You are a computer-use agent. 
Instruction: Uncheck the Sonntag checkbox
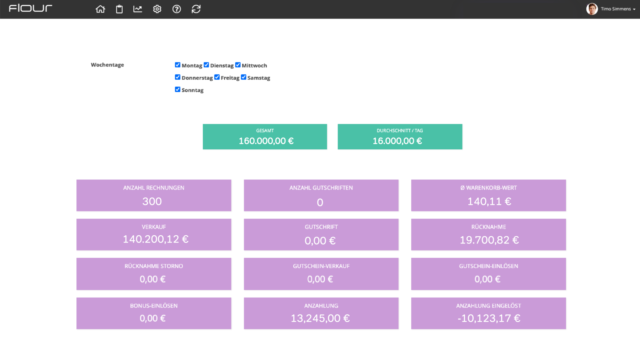pyautogui.click(x=177, y=90)
